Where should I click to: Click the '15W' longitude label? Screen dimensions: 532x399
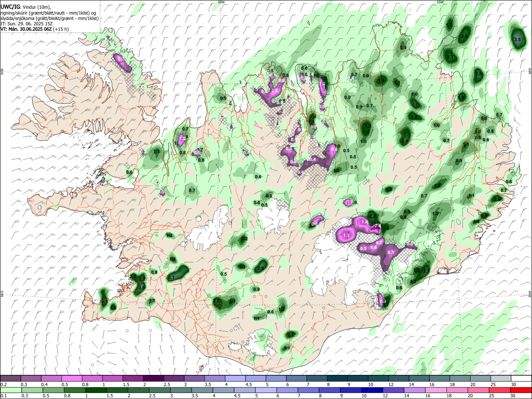pos(440,2)
